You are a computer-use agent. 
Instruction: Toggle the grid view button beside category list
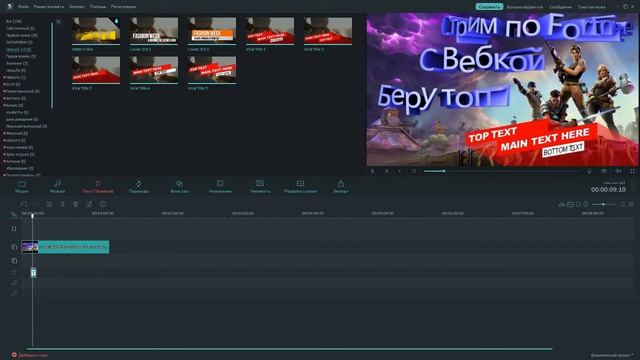tap(59, 22)
